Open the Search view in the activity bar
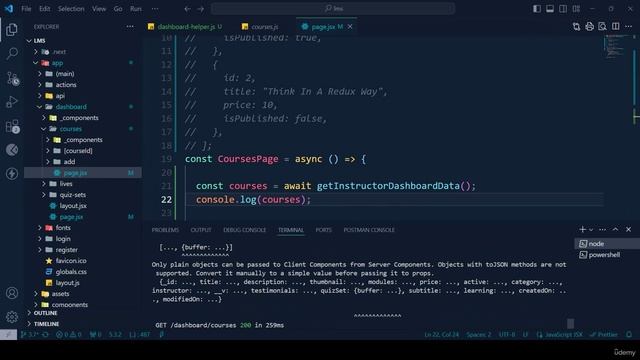Viewport: 640px width, 360px height. (12, 53)
